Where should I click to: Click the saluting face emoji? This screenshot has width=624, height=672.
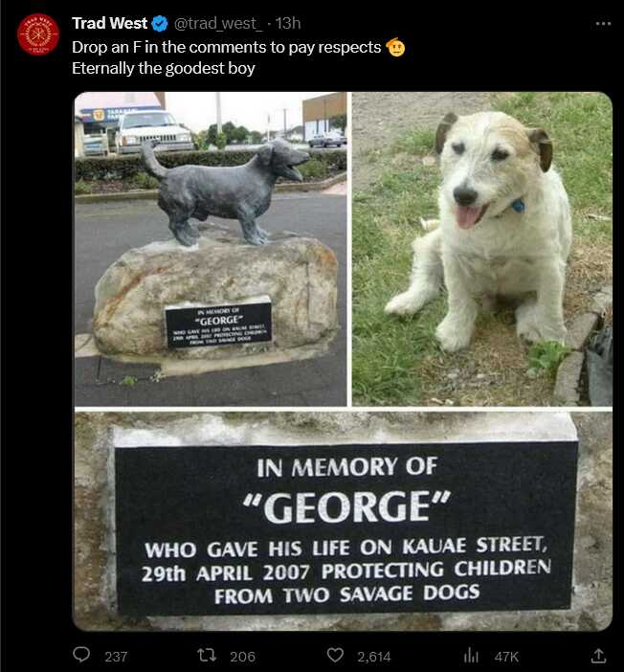(x=395, y=47)
